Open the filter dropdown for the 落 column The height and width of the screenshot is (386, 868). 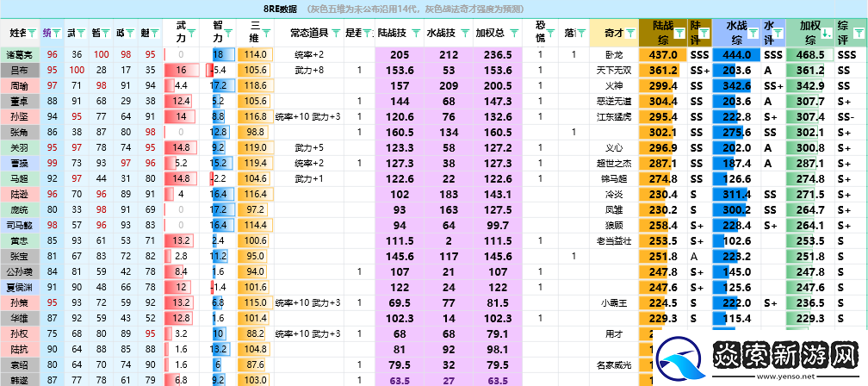click(x=581, y=34)
